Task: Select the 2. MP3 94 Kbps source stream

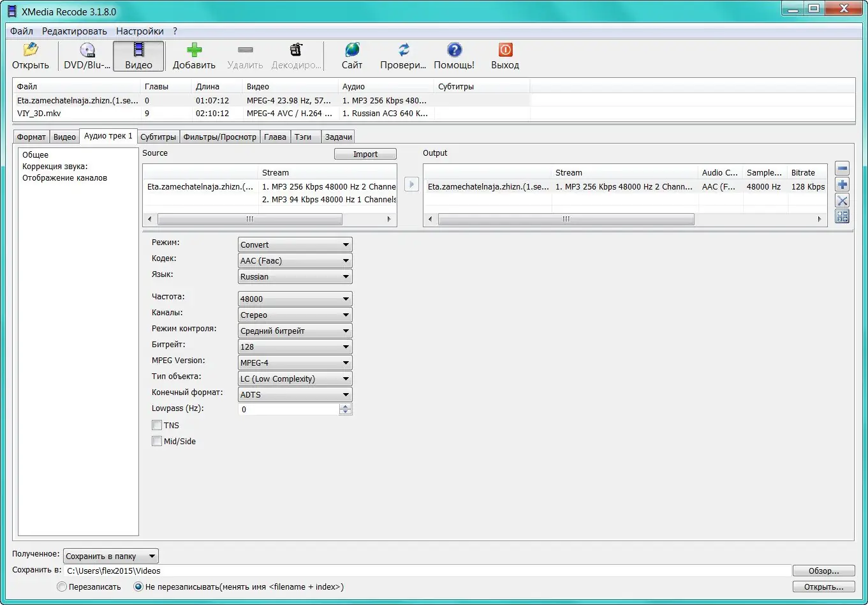Action: [x=329, y=200]
